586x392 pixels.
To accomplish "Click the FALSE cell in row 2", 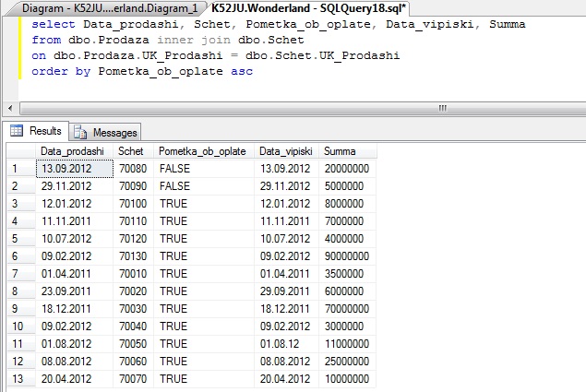I will (204, 186).
